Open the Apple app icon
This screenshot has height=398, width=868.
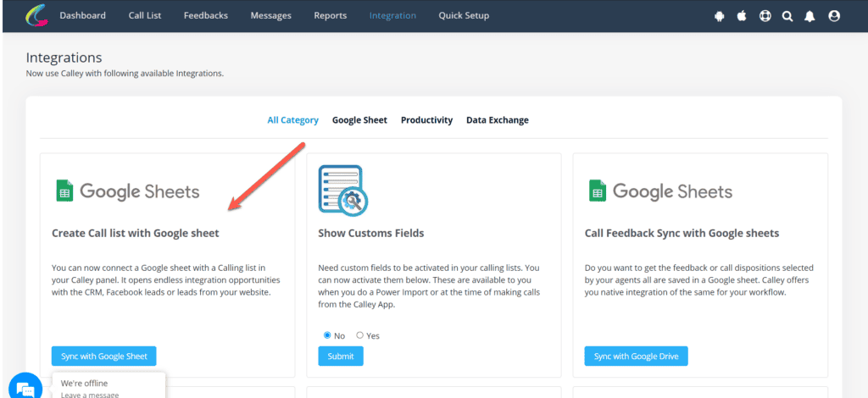(742, 16)
